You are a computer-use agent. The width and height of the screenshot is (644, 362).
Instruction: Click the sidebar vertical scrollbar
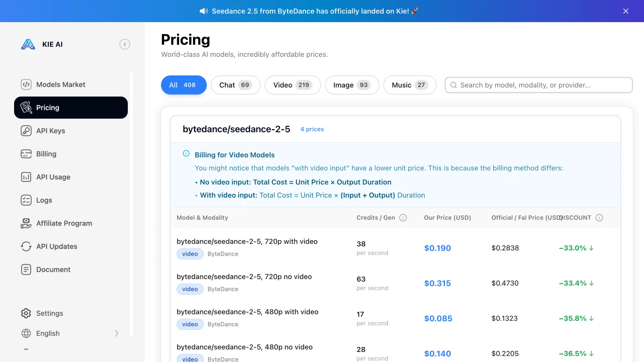pos(131,204)
